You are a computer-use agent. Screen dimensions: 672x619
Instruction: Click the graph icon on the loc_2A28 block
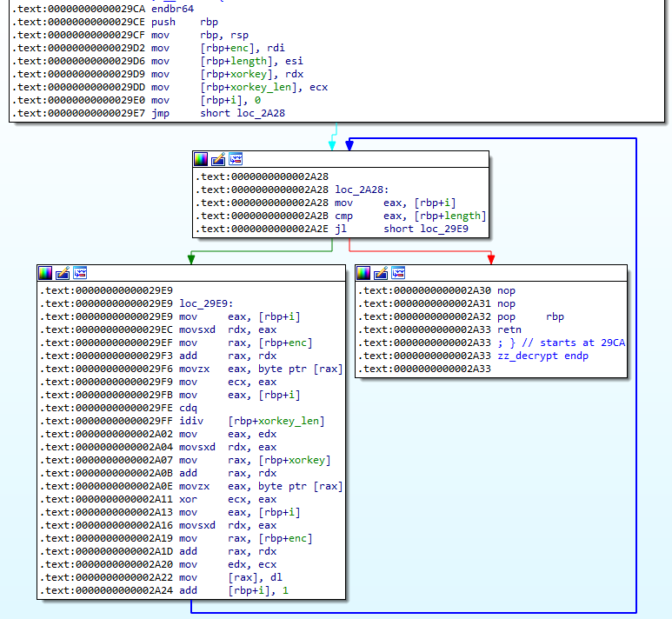pos(235,159)
